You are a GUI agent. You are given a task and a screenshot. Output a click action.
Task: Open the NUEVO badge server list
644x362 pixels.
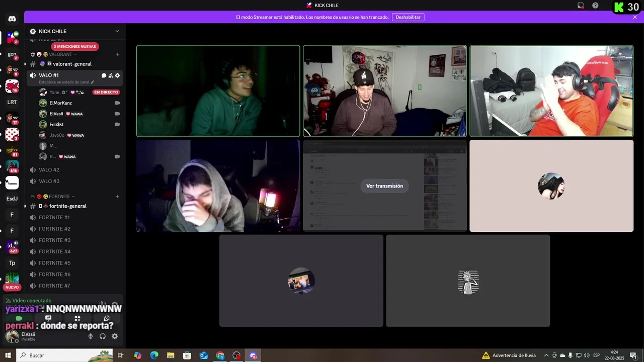pyautogui.click(x=12, y=287)
